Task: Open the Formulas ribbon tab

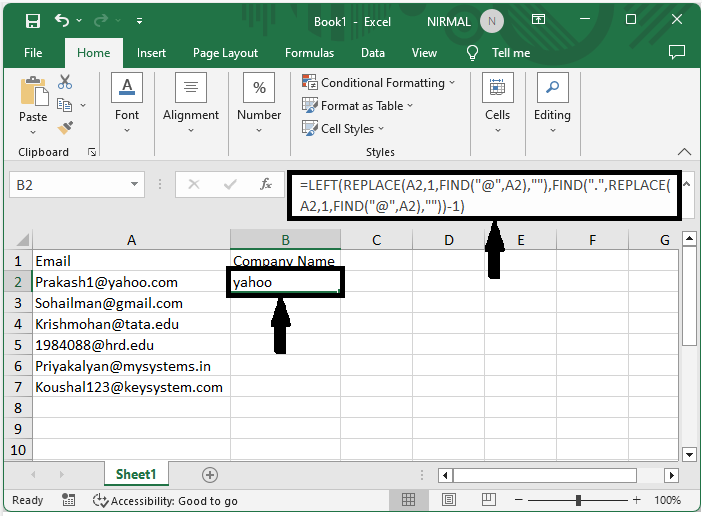Action: (309, 53)
